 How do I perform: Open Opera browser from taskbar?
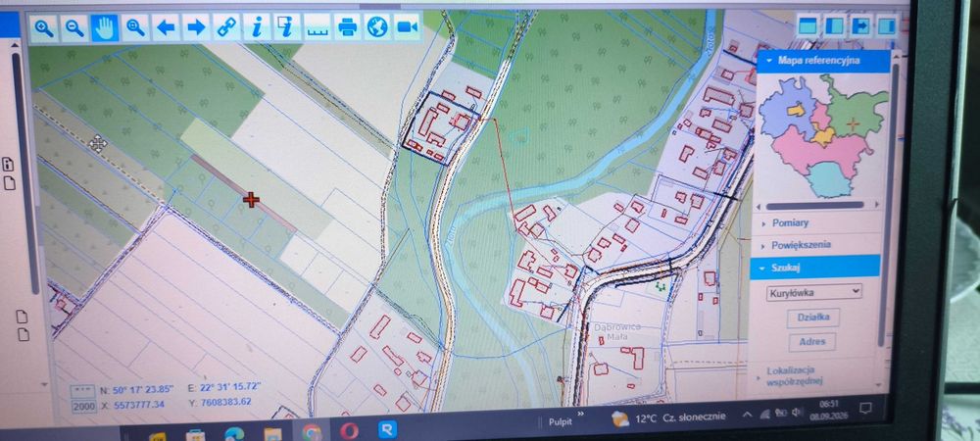(350, 431)
